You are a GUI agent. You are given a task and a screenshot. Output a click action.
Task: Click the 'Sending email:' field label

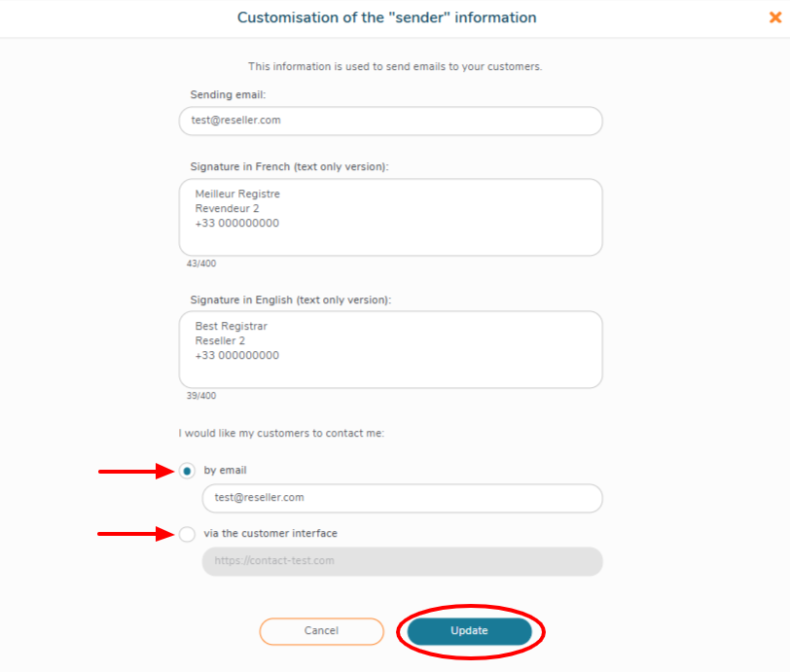pos(229,94)
